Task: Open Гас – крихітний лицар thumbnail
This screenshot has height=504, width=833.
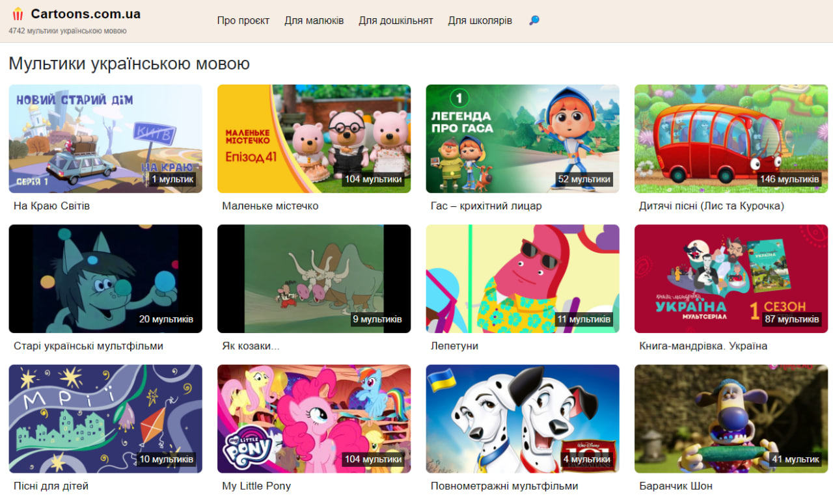Action: tap(523, 139)
